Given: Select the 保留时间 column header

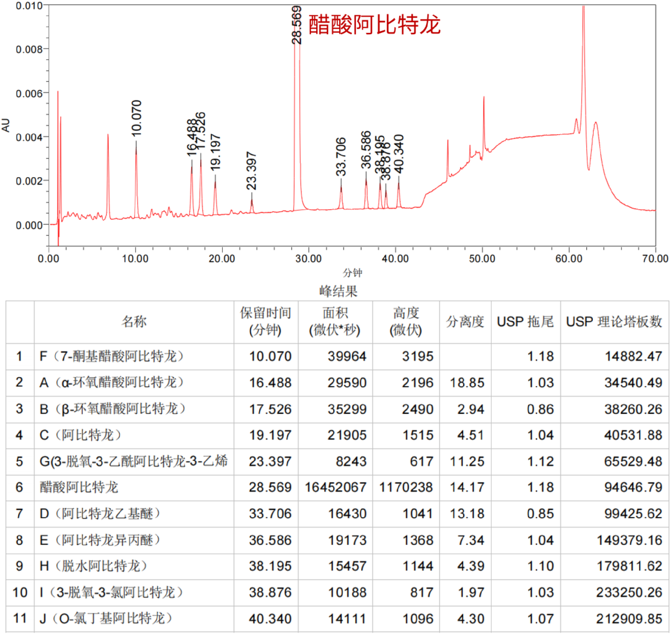Looking at the screenshot, I should click(x=266, y=322).
